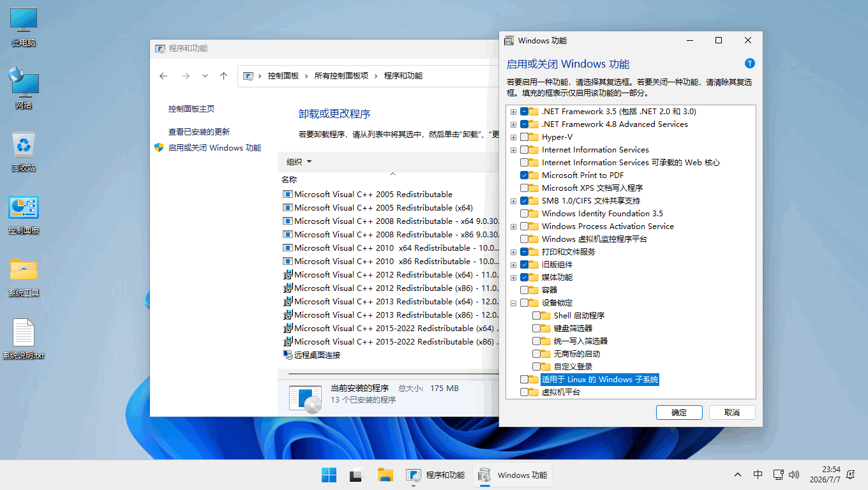Click 控制面板 in the address breadcrumb
Screen dimensions: 868x490
[x=283, y=76]
